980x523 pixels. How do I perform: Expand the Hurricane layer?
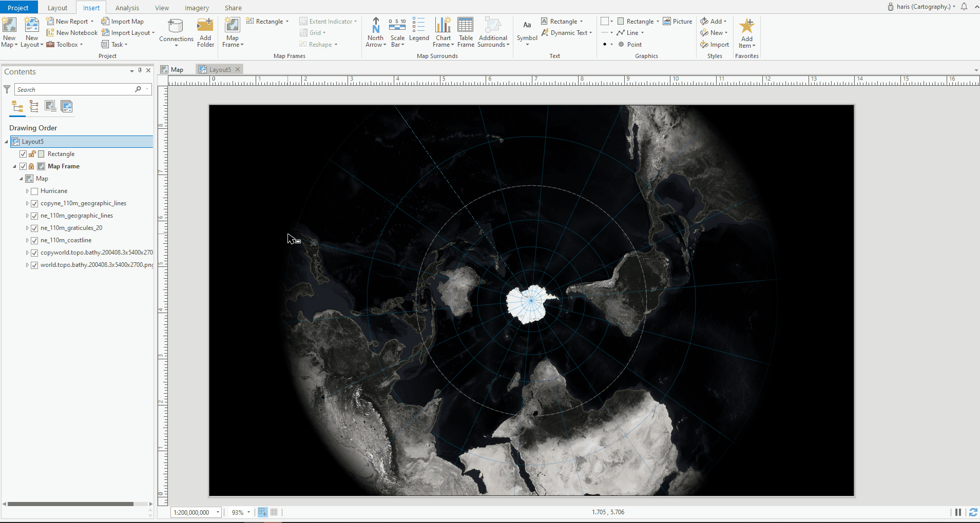[x=27, y=191]
